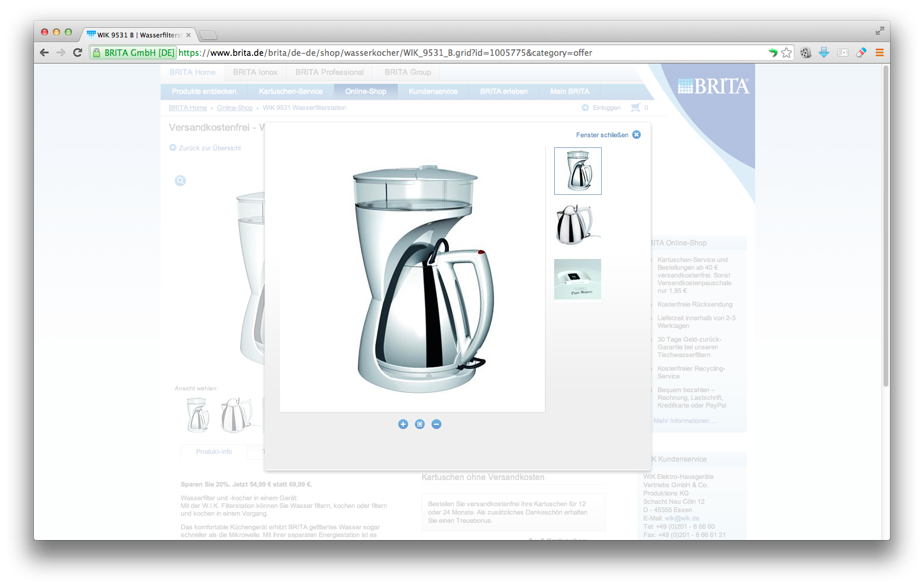Open the BRITA Ionox tab
This screenshot has width=924, height=587.
255,72
